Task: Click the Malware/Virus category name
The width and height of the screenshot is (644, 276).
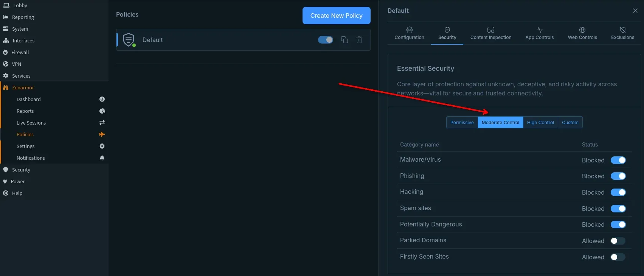Action: tap(421, 160)
